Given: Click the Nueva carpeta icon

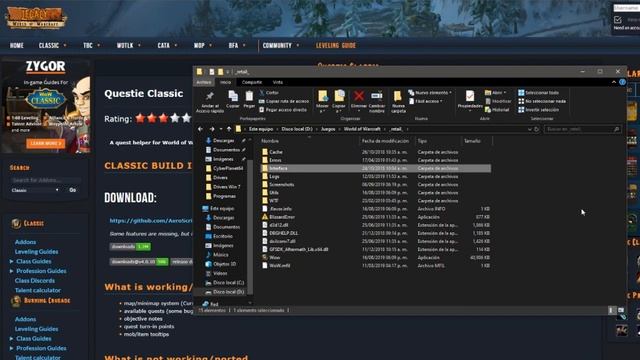Looking at the screenshot, I should 398,96.
